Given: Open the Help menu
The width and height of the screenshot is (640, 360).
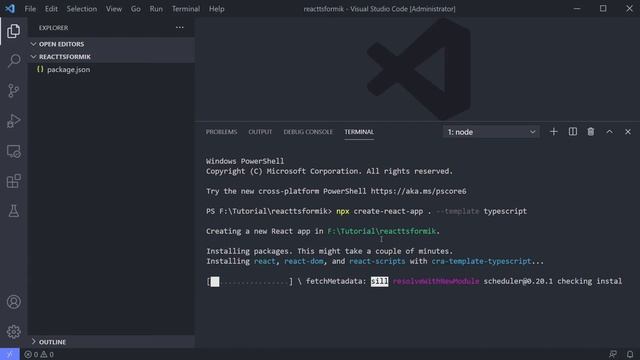Looking at the screenshot, I should click(x=217, y=9).
